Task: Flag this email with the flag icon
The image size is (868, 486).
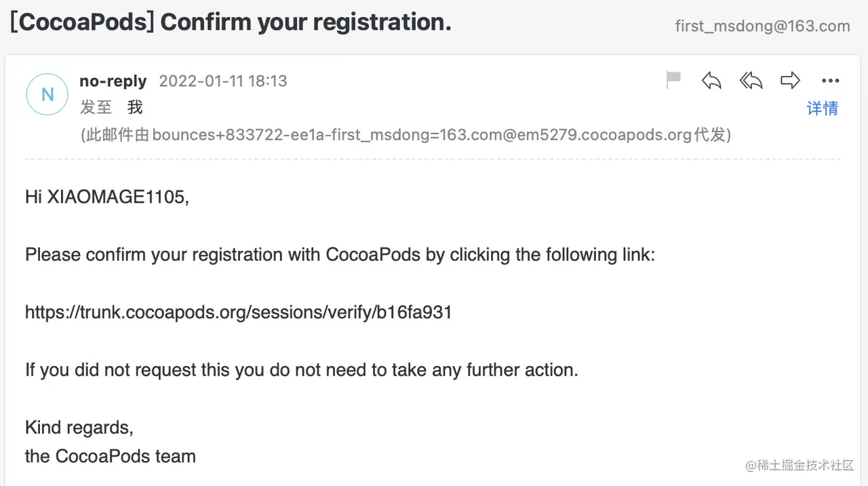Action: tap(673, 81)
